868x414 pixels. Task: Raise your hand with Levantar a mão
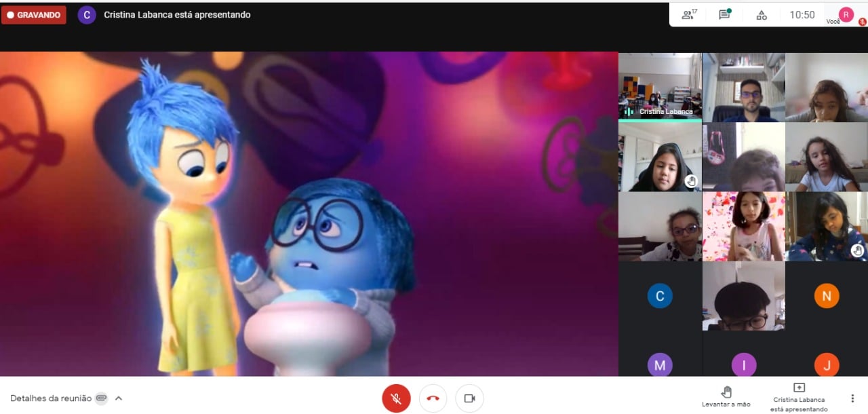(726, 396)
